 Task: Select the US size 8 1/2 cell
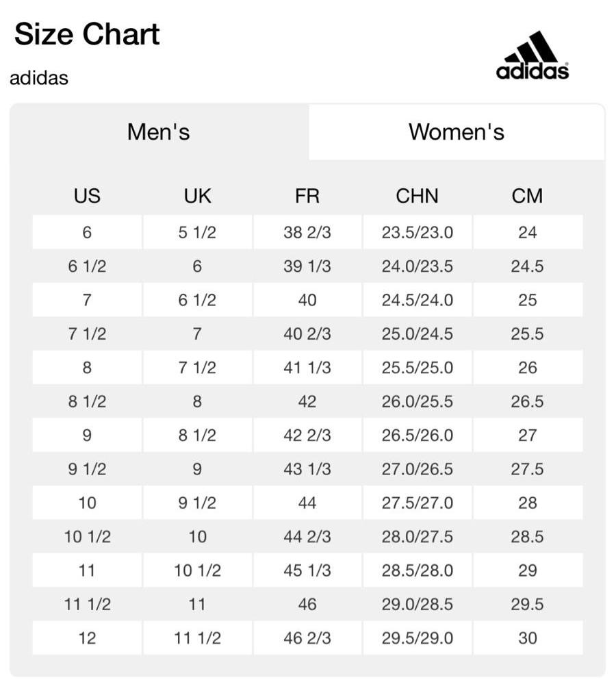(87, 401)
